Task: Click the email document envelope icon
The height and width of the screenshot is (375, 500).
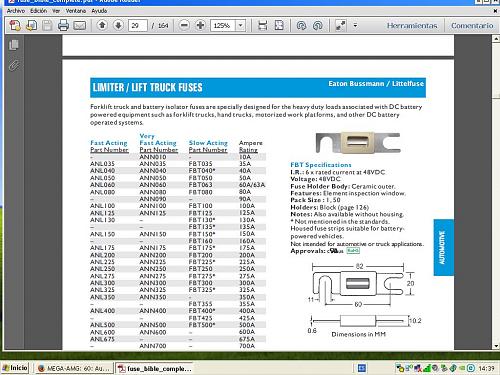Action: coord(79,25)
